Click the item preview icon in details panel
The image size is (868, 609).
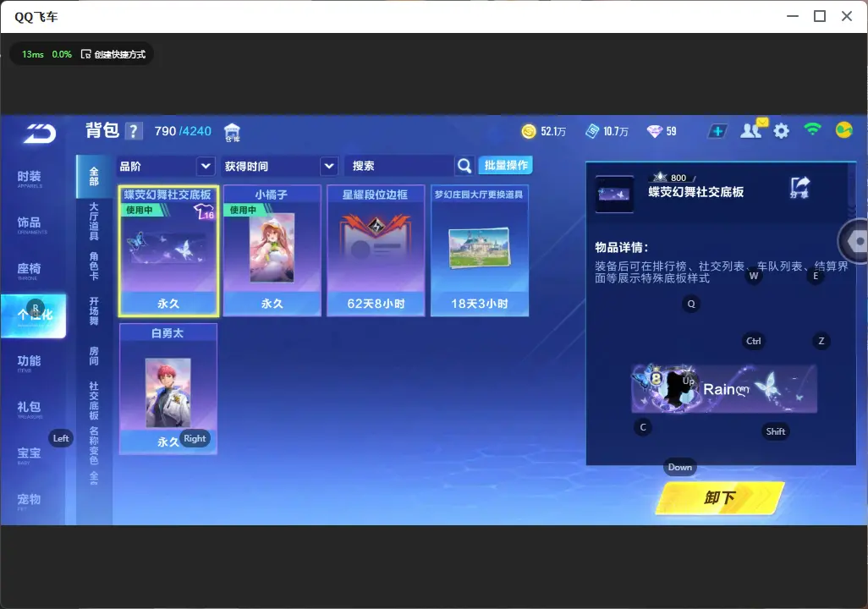tap(614, 195)
